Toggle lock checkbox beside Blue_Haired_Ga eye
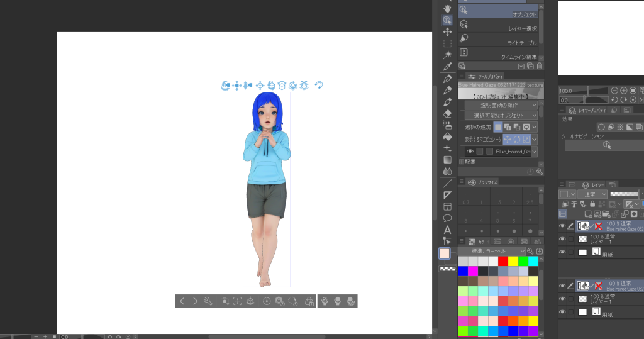The width and height of the screenshot is (644, 339). tap(480, 152)
